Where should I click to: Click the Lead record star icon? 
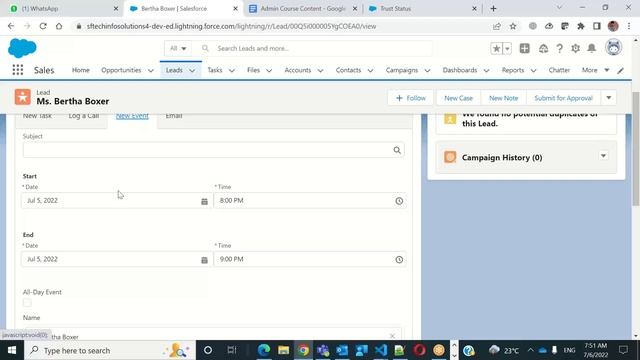point(22,97)
